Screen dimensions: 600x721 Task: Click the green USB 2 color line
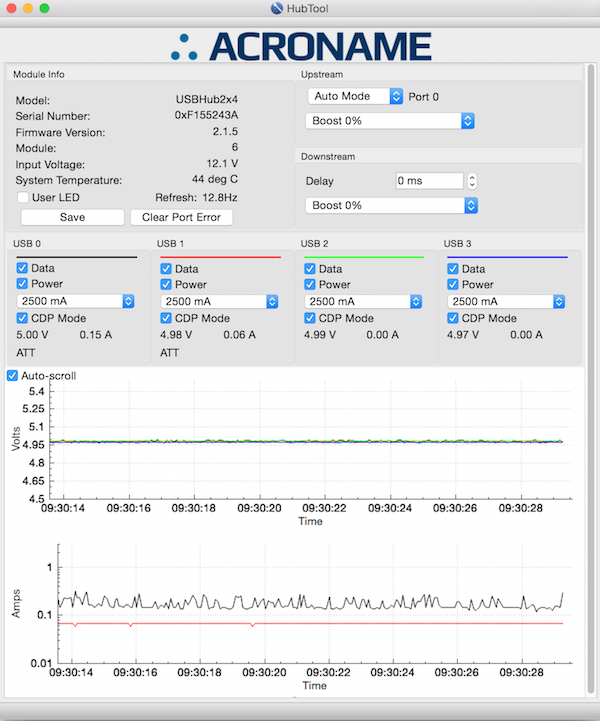point(364,257)
